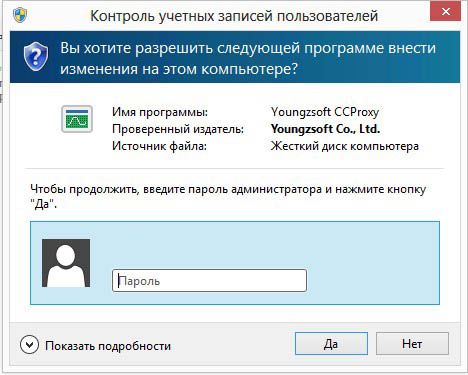Expand Показать подробности details chevron
This screenshot has height=375, width=468.
pyautogui.click(x=29, y=345)
